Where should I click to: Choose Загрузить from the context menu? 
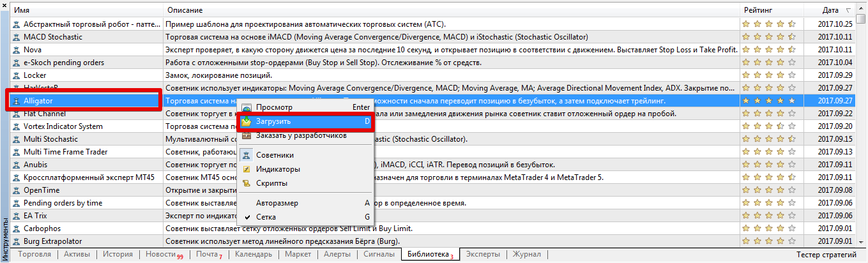click(274, 121)
